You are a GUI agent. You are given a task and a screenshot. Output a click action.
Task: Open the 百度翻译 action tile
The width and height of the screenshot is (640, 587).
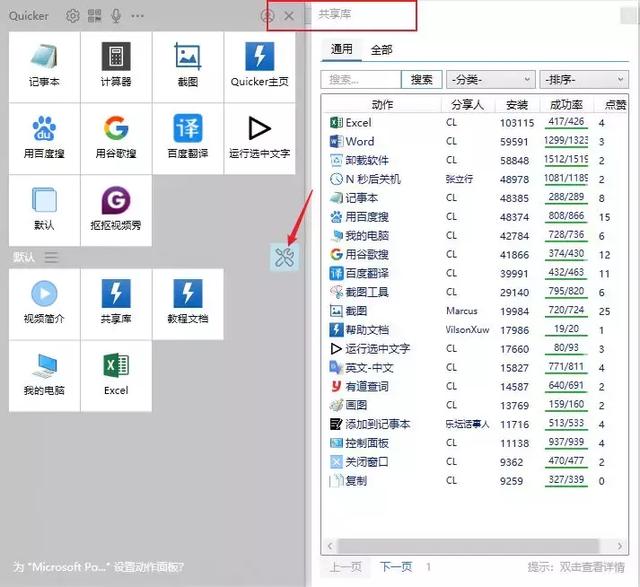[x=188, y=139]
